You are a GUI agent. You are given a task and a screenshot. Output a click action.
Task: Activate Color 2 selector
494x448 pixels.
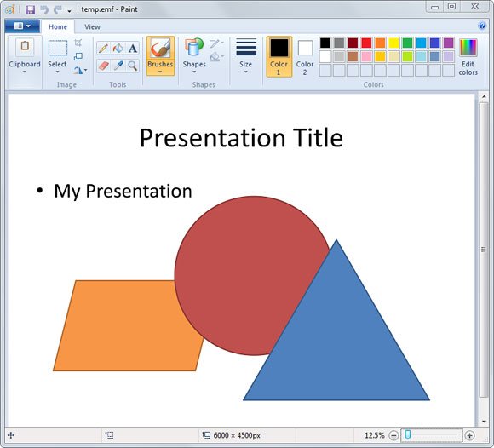point(305,57)
